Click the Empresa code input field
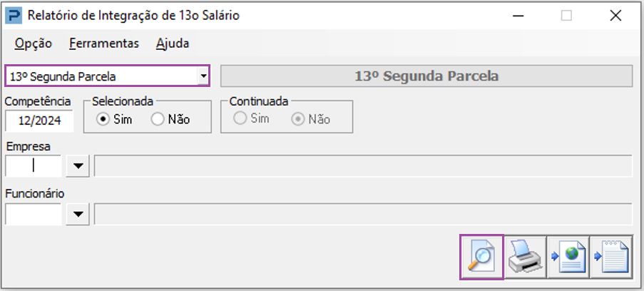 point(33,165)
